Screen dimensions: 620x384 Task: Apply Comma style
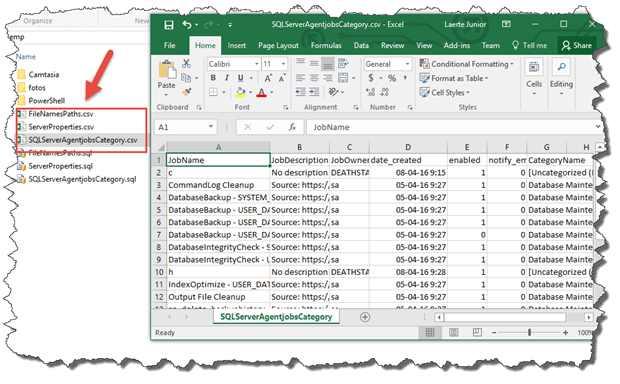tap(405, 78)
